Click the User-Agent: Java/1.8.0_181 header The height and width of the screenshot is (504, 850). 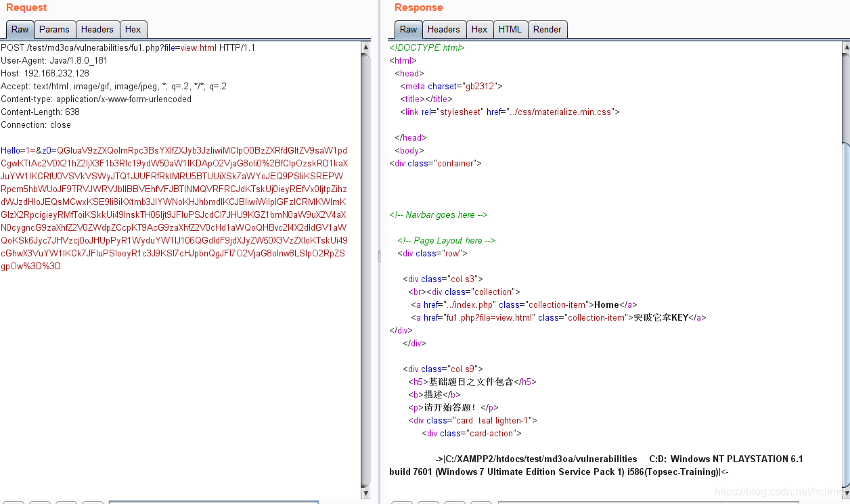[x=54, y=61]
